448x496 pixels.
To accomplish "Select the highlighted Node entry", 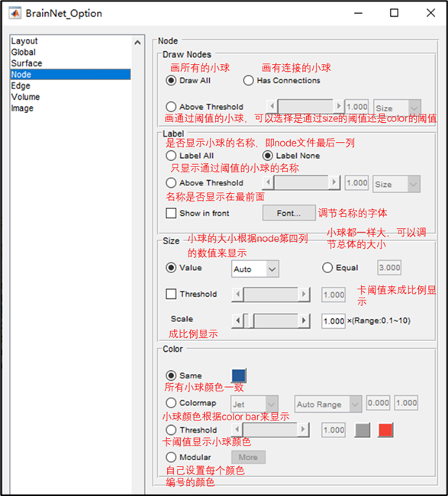I will (70, 75).
